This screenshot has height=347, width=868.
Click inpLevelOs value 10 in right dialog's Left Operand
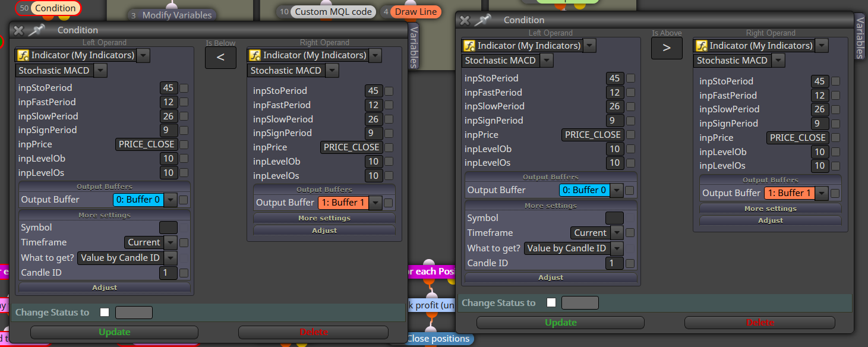coord(614,163)
